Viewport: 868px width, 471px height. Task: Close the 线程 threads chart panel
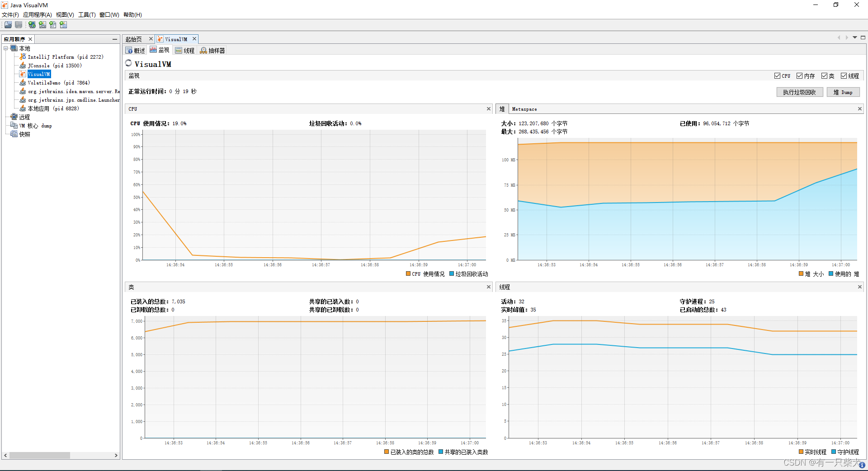pyautogui.click(x=860, y=287)
